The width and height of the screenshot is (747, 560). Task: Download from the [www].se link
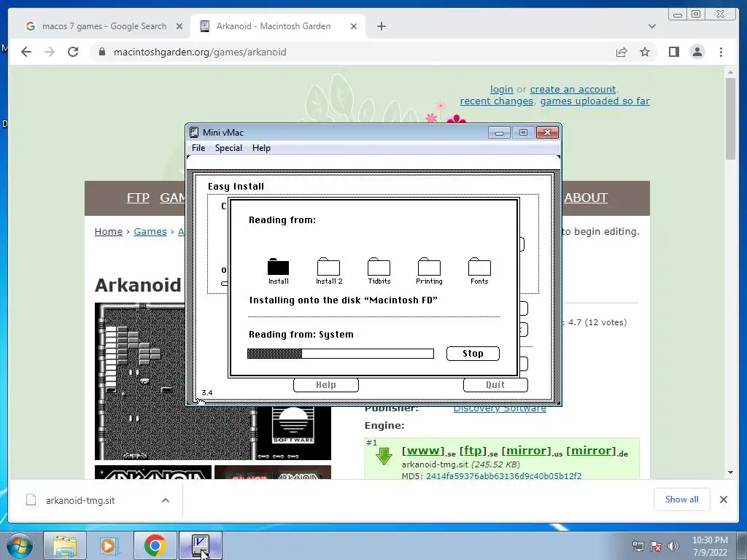[423, 451]
